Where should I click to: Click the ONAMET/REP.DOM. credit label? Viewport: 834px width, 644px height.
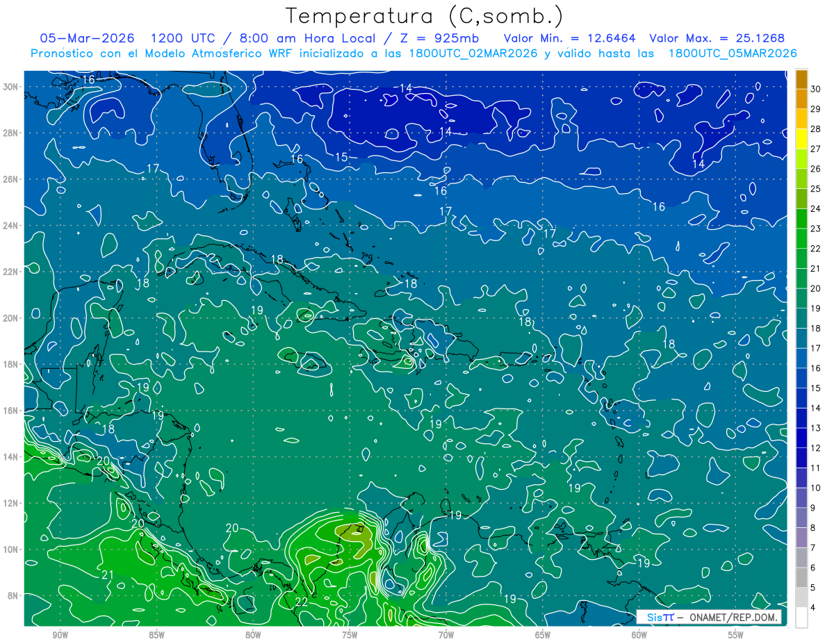(x=733, y=618)
